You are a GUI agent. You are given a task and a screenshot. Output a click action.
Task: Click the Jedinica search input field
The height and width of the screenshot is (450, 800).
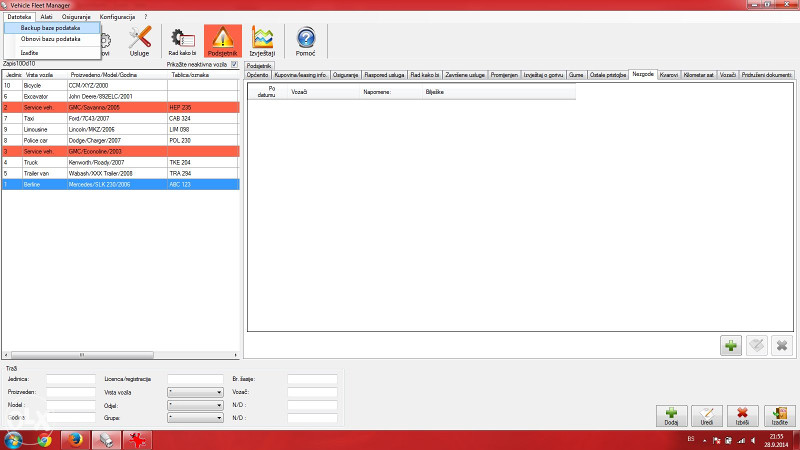pos(71,379)
